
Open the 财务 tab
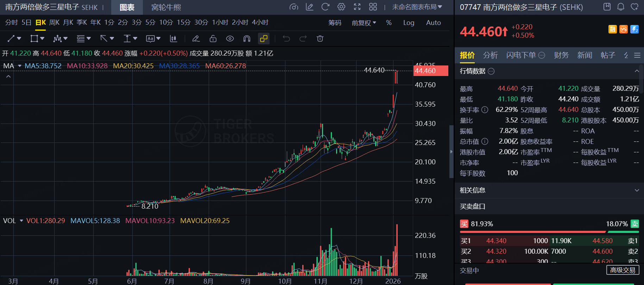coord(561,55)
